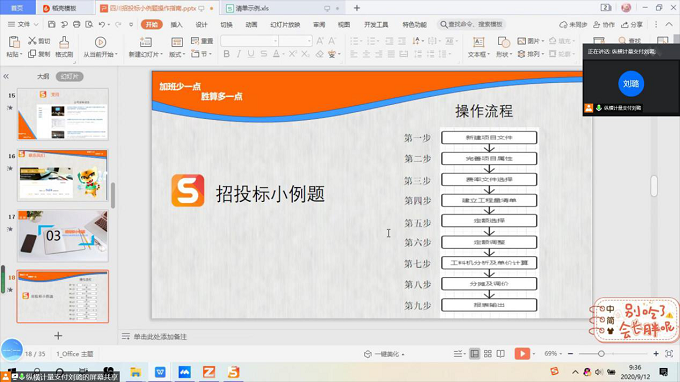Select slide 15 thumbnail
Screen dimensions: 680x382
point(63,114)
